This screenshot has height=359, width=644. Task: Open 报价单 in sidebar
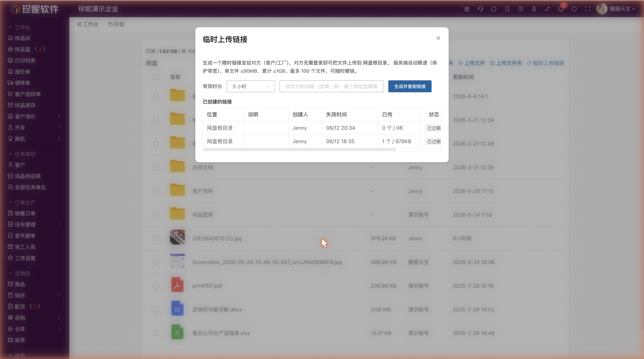pyautogui.click(x=19, y=72)
